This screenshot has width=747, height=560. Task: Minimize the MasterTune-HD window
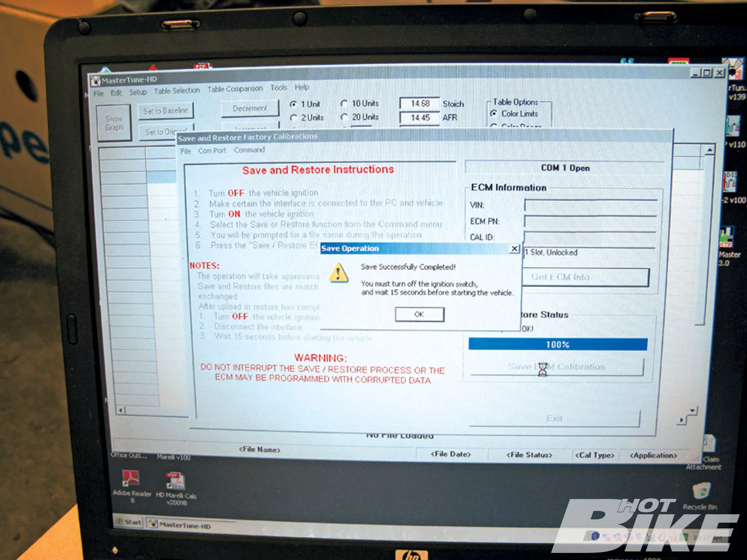(x=696, y=73)
